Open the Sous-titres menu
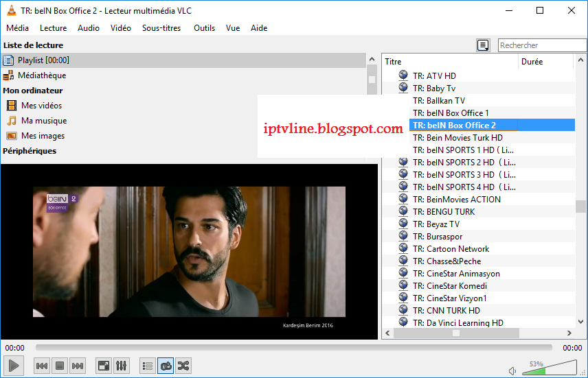Screen dimensions: 588x378 point(161,28)
